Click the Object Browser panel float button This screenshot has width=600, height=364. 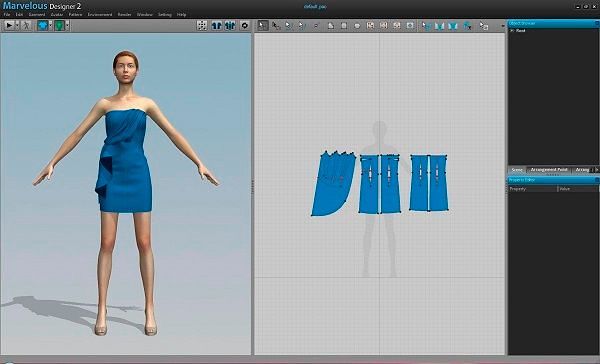click(597, 23)
